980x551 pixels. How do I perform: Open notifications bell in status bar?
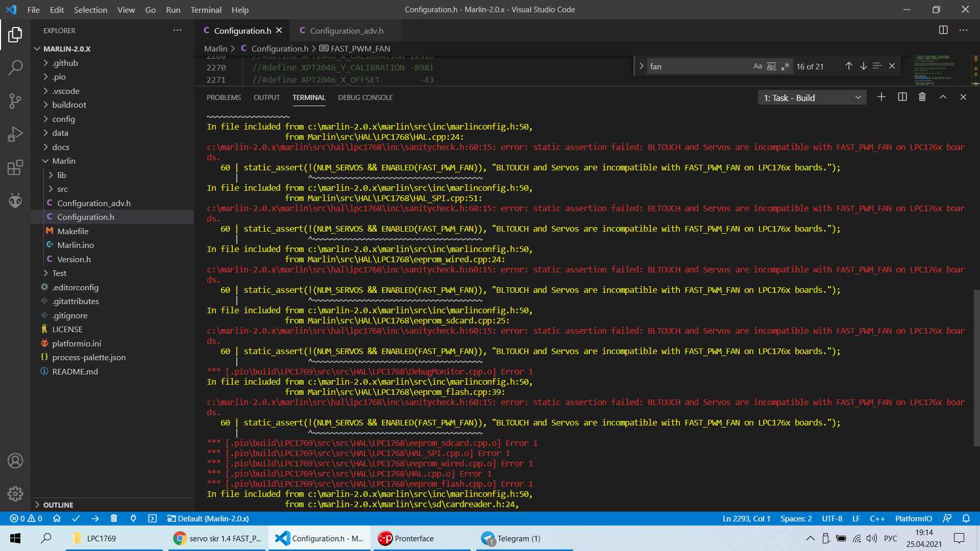pos(966,518)
